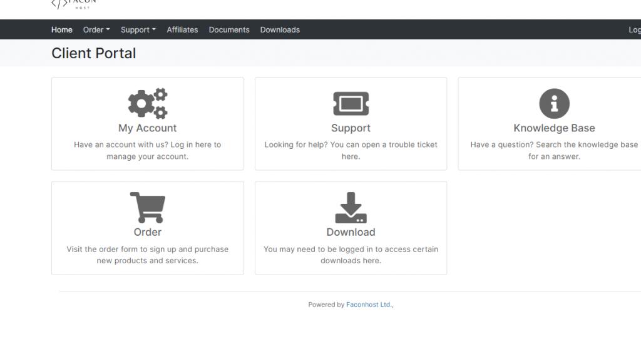The image size is (641, 364).
Task: Go to the Home menu item
Action: 62,29
